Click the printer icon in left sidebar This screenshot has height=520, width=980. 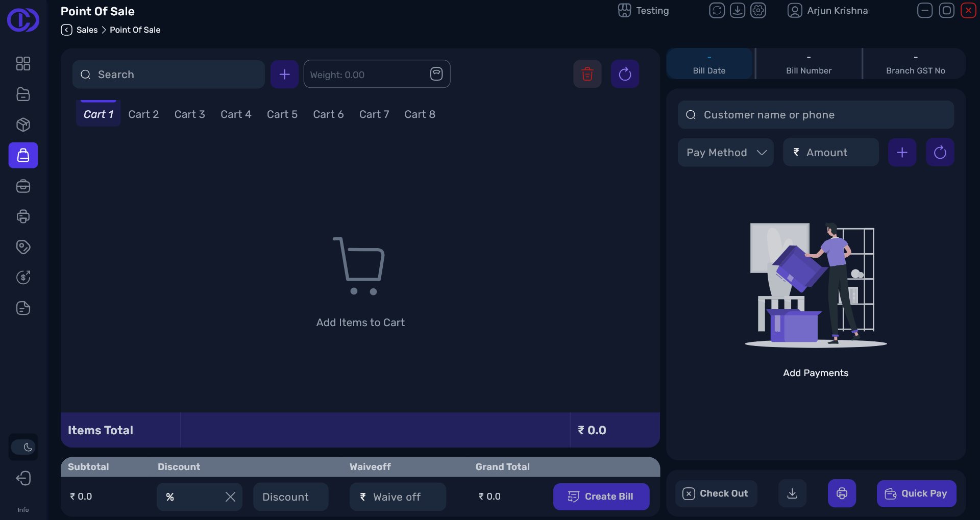(23, 216)
